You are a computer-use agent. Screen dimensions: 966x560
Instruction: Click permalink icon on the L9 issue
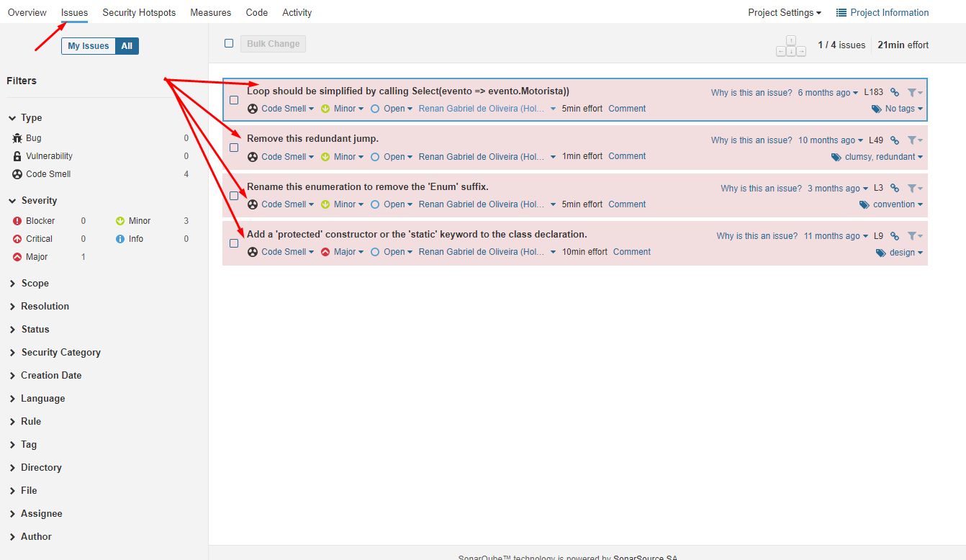click(x=895, y=236)
